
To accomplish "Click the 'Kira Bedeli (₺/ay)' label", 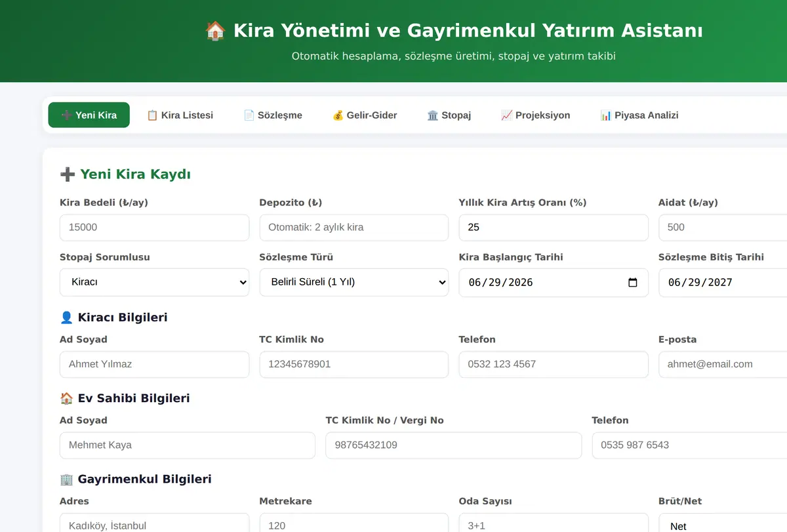I will [104, 203].
